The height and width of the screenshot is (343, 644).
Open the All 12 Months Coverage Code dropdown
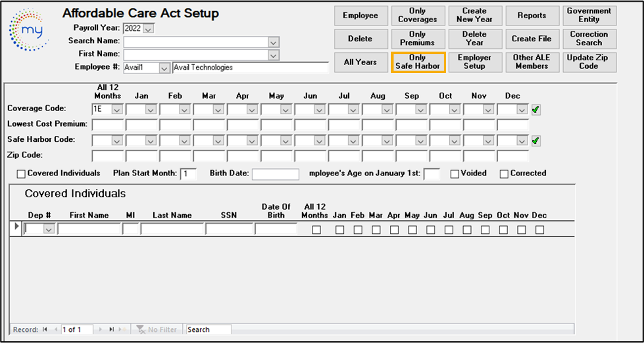(x=117, y=110)
